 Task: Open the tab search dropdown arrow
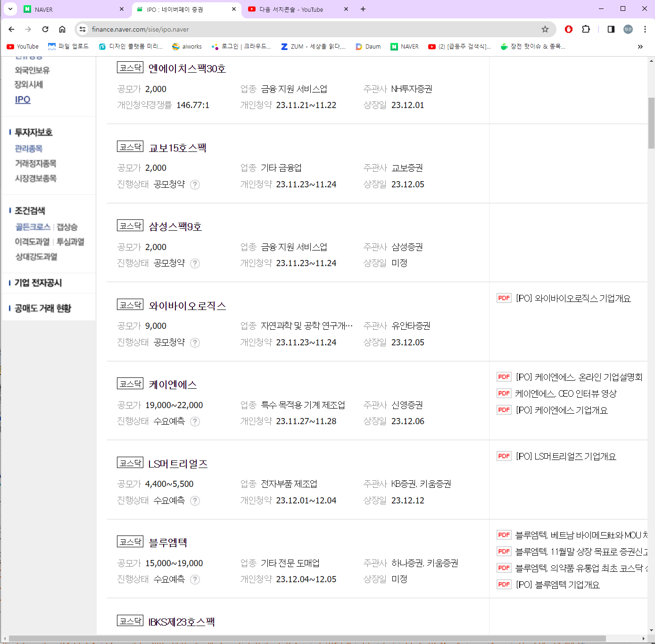(x=10, y=9)
